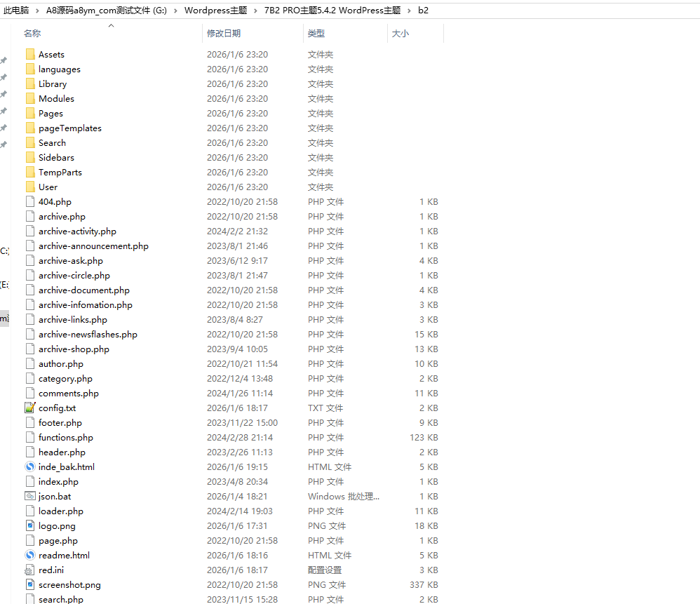
Task: Click the logo.png image file icon
Action: [x=29, y=526]
